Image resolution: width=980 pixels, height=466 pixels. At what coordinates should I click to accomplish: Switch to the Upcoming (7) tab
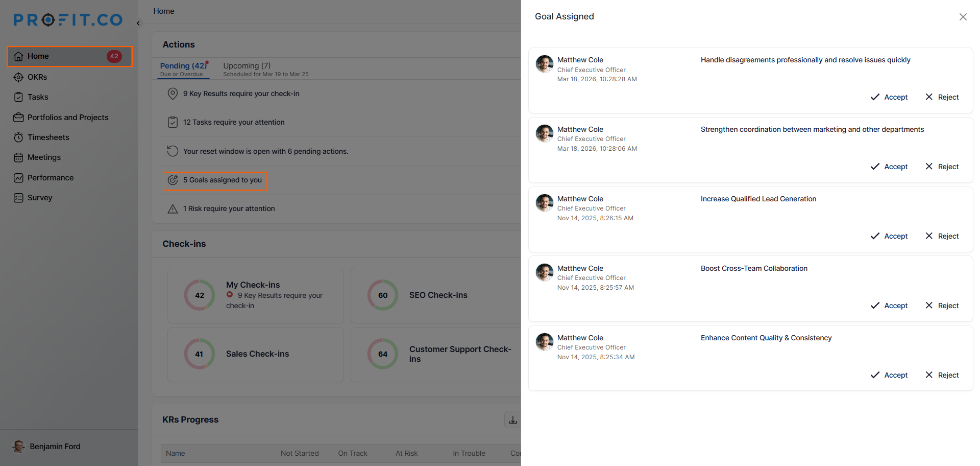tap(247, 66)
